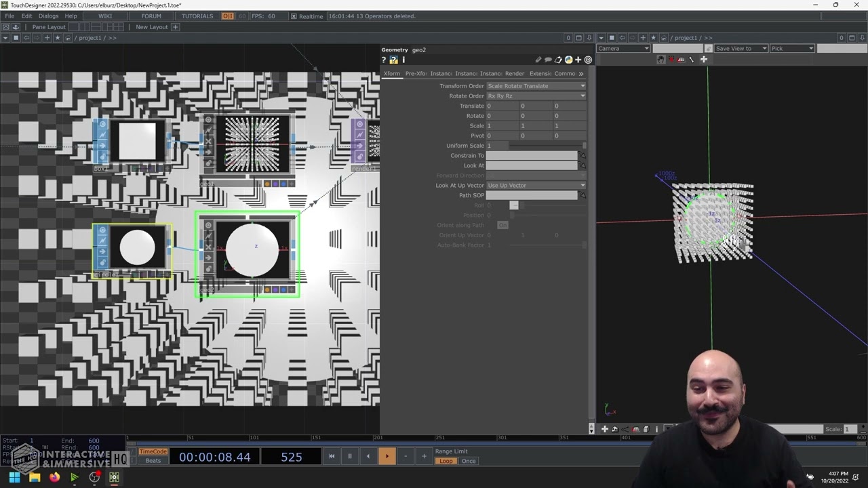Click the Look At parameter field

click(x=532, y=165)
